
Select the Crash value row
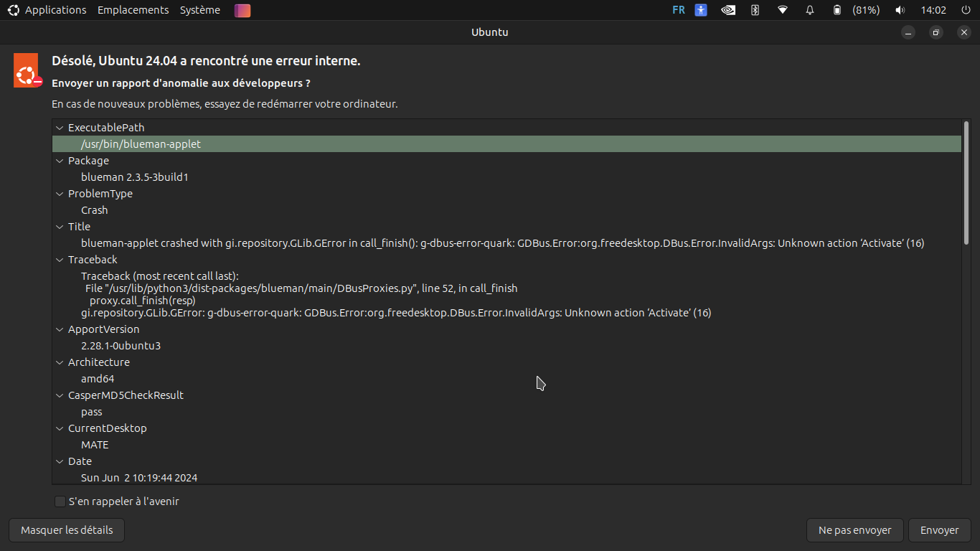tap(507, 210)
